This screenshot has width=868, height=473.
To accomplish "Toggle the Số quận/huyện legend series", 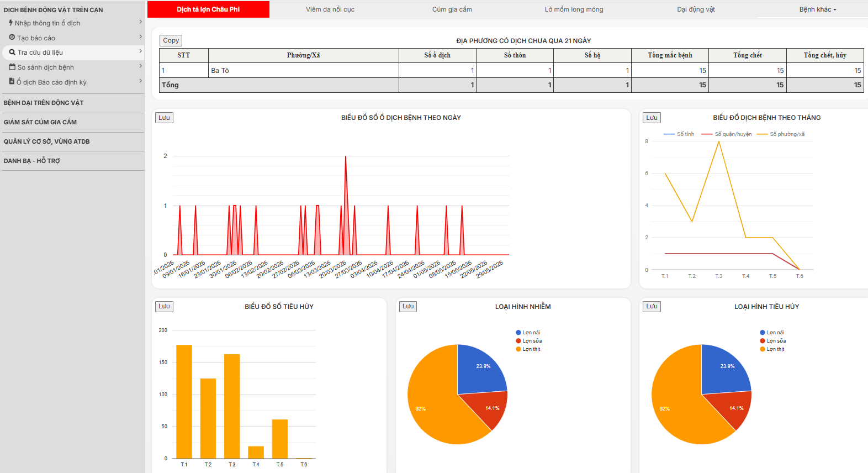I will (x=727, y=134).
